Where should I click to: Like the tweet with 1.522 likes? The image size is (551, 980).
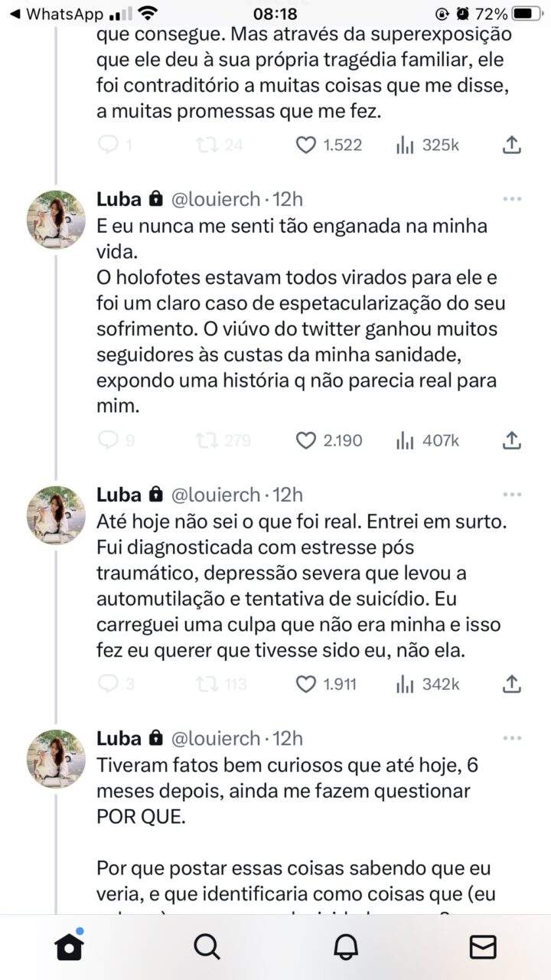pos(306,145)
